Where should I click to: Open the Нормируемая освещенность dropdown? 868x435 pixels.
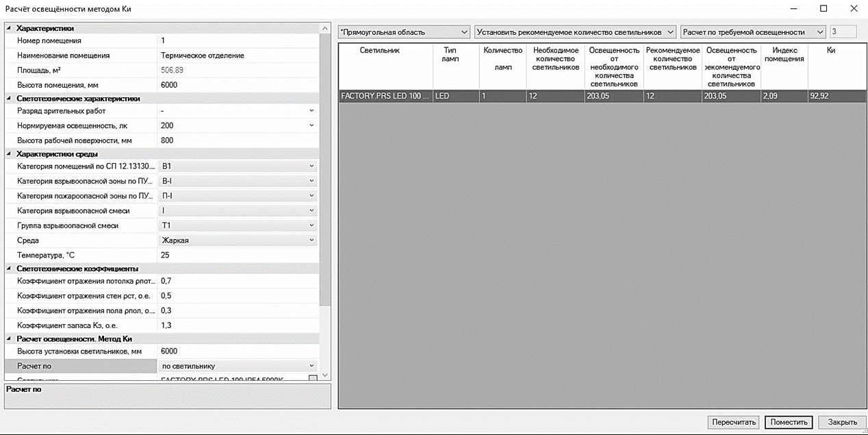click(311, 125)
